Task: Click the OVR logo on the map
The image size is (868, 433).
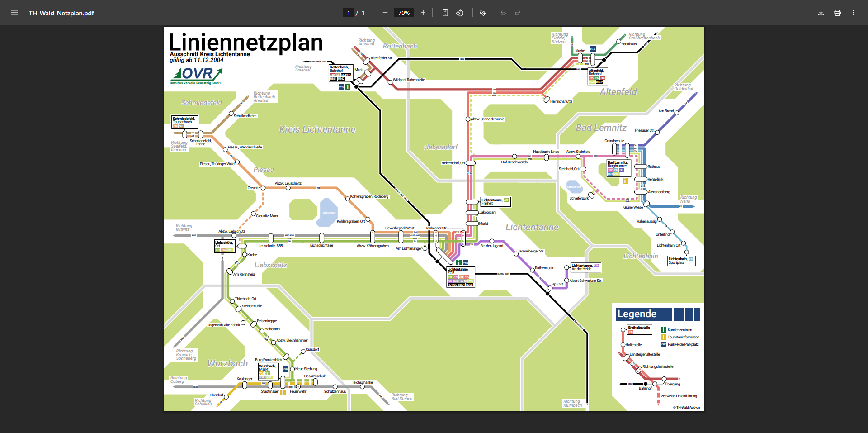Action: click(196, 75)
